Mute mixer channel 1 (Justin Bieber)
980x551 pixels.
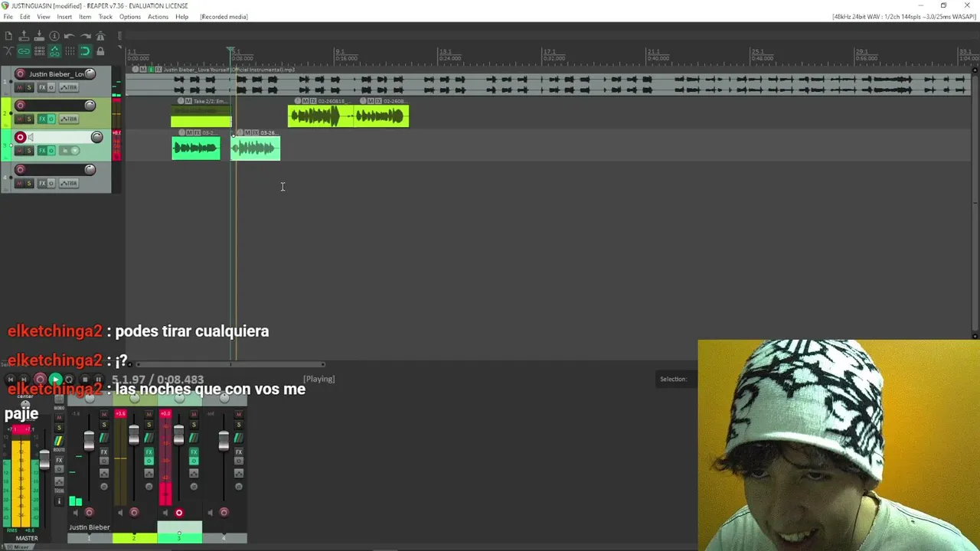(104, 414)
